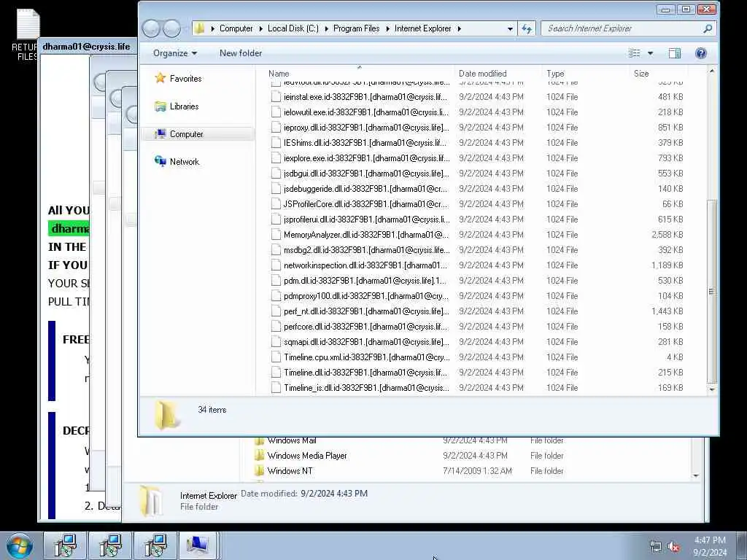
Task: Expand the arrow after Local Disk (C:) breadcrumb
Action: [326, 28]
